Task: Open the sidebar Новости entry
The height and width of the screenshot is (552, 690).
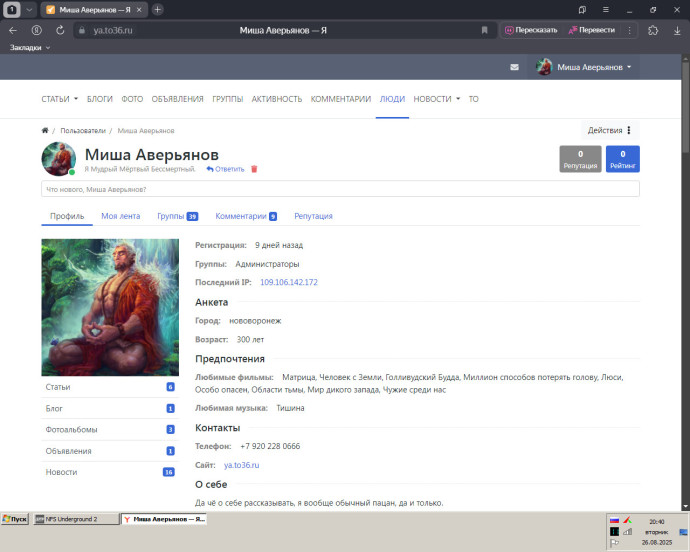Action: tap(110, 472)
